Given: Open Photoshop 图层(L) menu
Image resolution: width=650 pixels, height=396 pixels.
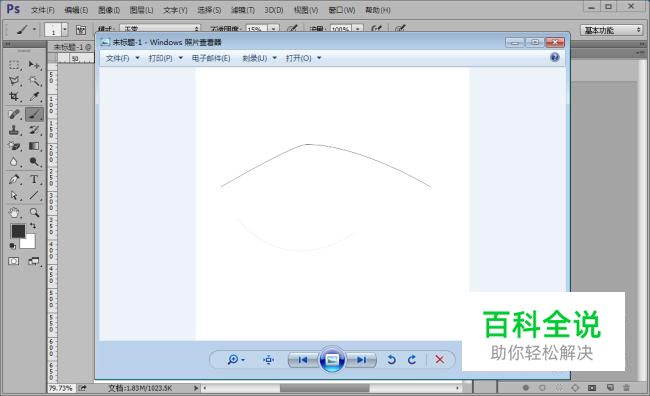Looking at the screenshot, I should (x=141, y=10).
